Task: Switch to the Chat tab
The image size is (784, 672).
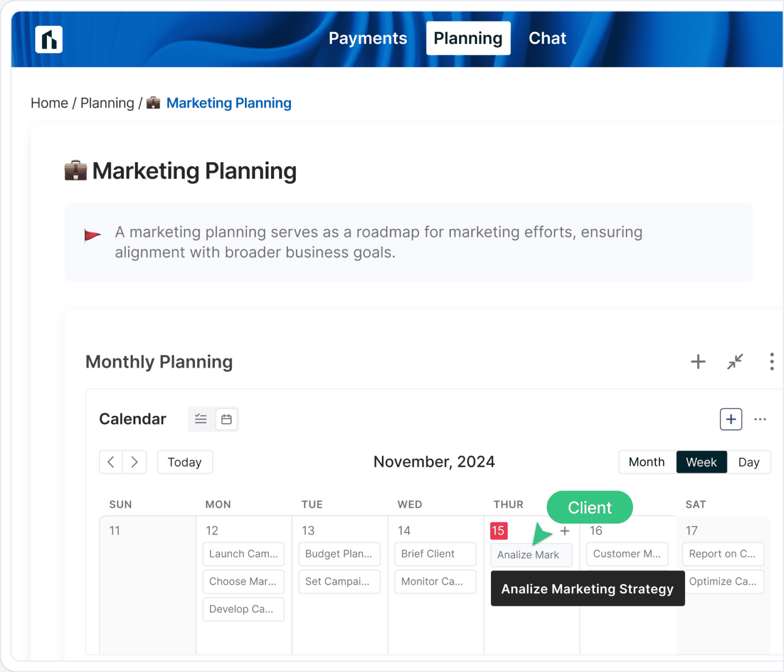Action: pyautogui.click(x=547, y=38)
